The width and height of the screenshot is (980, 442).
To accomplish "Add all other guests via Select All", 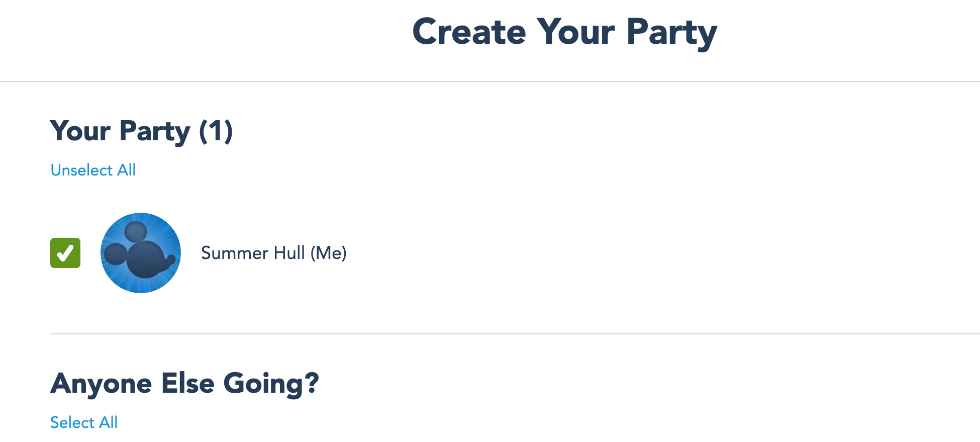I will [x=84, y=422].
